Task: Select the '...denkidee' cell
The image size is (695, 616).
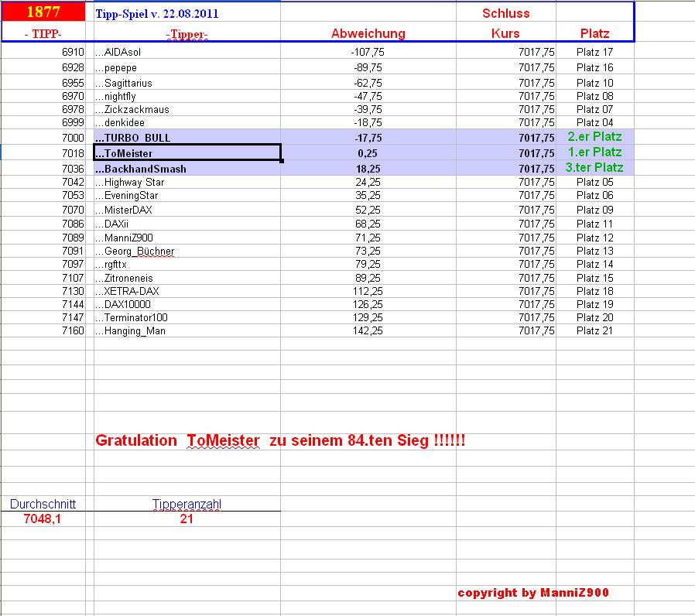Action: [x=187, y=123]
